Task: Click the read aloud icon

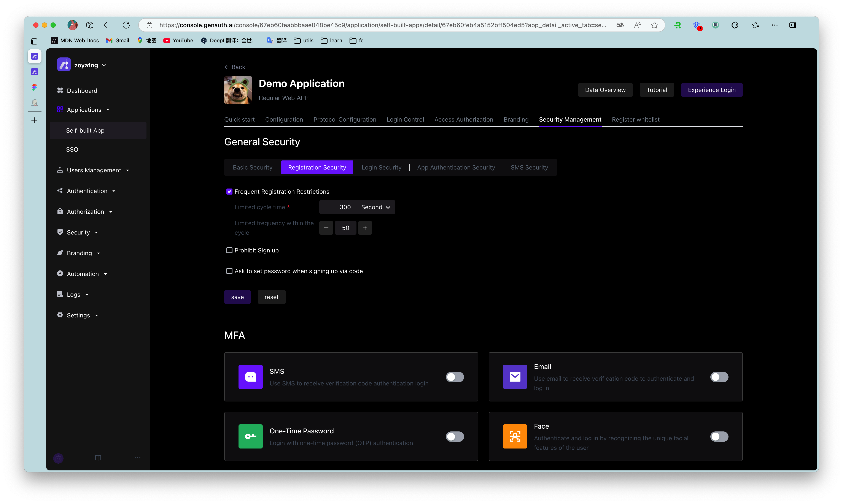Action: pyautogui.click(x=637, y=25)
